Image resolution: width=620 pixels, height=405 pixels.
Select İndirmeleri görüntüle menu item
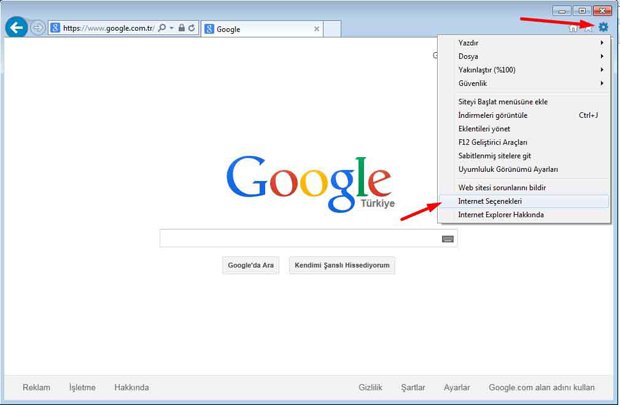click(x=525, y=115)
